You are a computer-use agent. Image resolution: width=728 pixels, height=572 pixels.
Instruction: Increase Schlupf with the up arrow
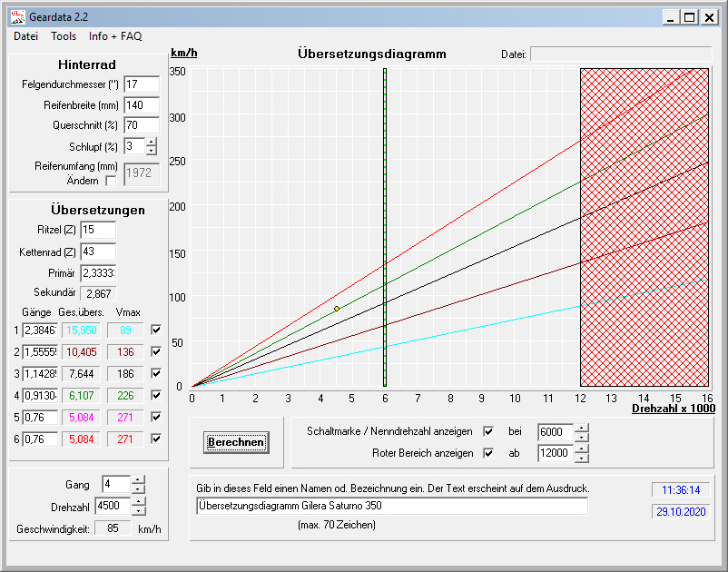pyautogui.click(x=152, y=142)
